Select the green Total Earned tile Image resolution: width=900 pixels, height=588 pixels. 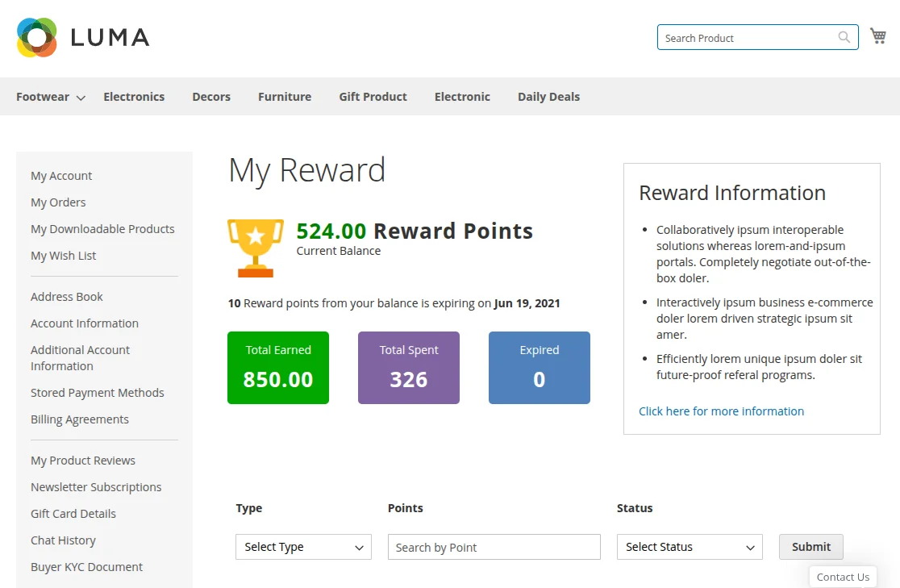click(x=277, y=367)
